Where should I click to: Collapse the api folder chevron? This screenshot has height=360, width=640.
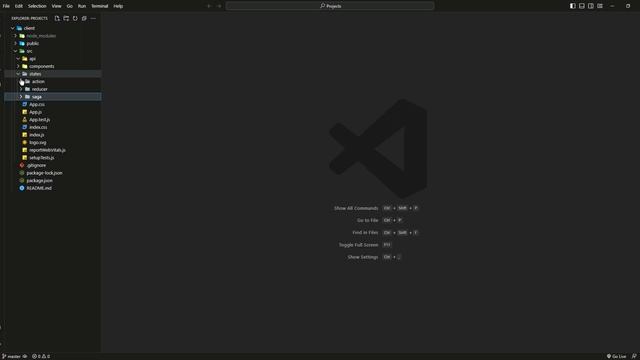(x=18, y=59)
